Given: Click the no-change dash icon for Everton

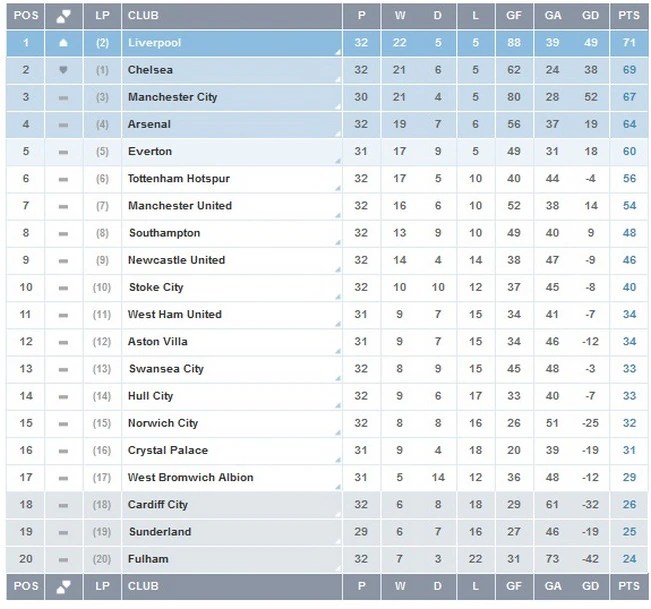Looking at the screenshot, I should pos(63,152).
